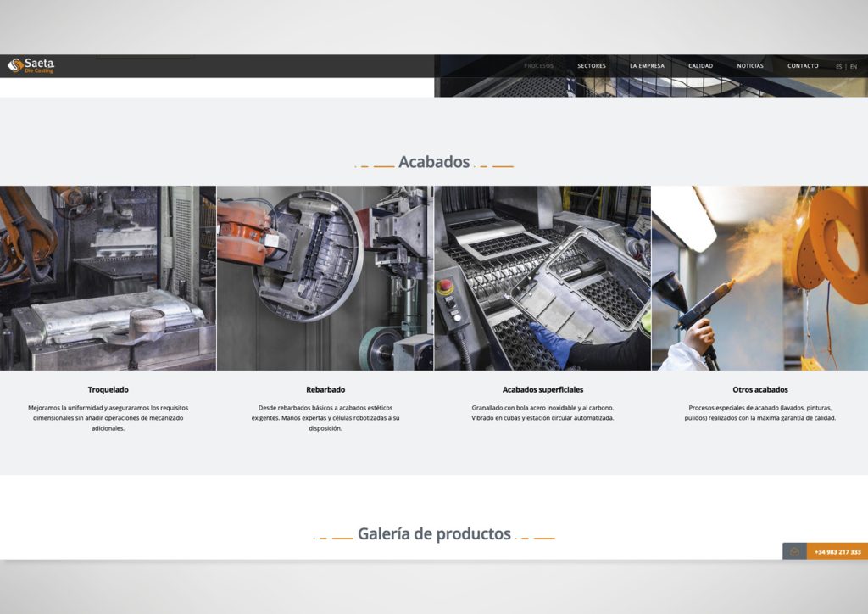Select the Otros acabados heading
Screen dimensions: 868x614
tap(760, 390)
